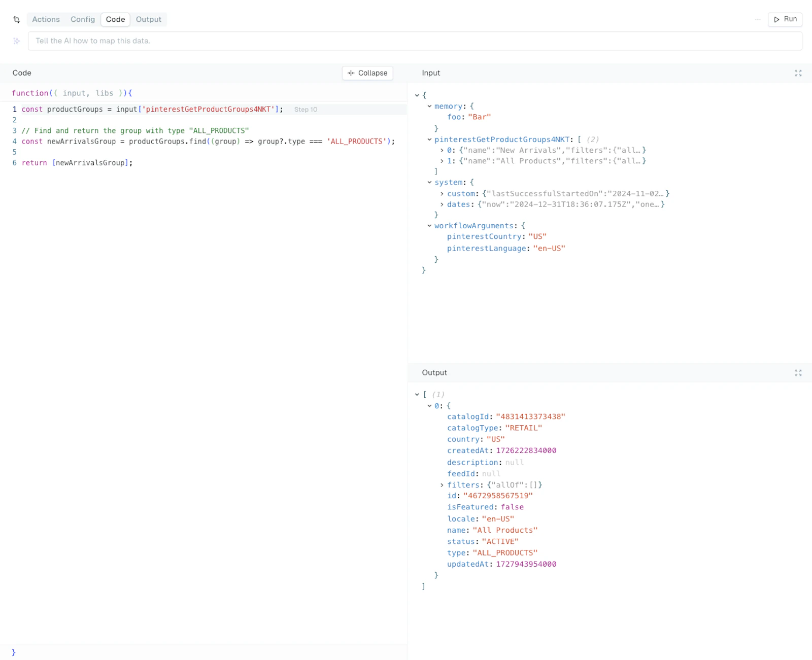Switch to the Actions tab
812x660 pixels.
coord(46,19)
